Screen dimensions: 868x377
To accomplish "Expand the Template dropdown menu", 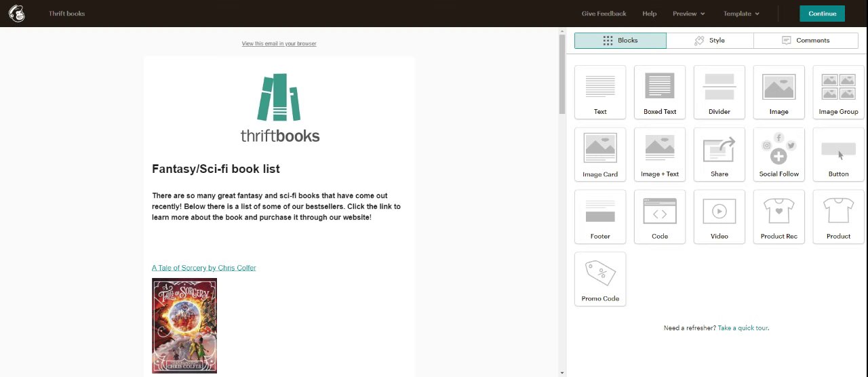I will [x=741, y=14].
